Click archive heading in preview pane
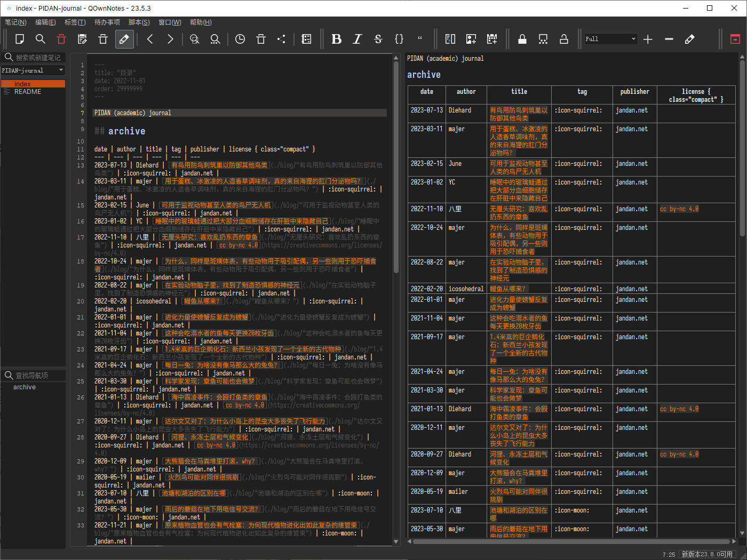This screenshot has width=747, height=560. pos(424,75)
